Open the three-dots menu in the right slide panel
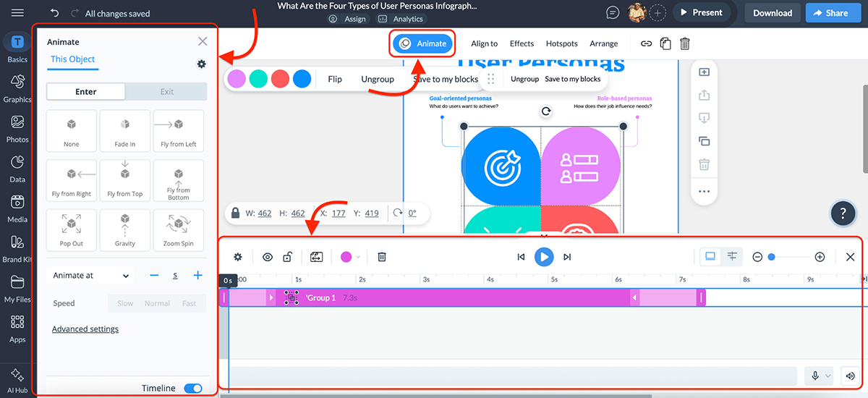The width and height of the screenshot is (868, 398). pos(704,192)
